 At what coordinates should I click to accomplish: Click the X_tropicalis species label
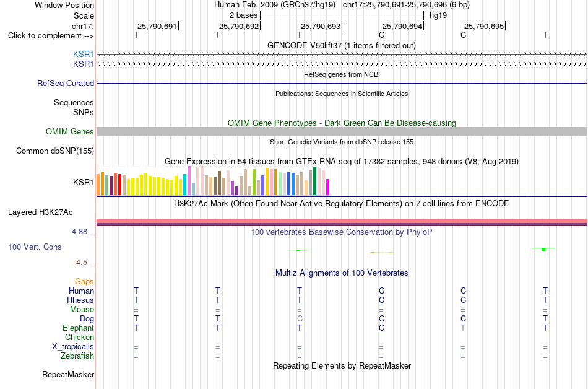coord(73,347)
